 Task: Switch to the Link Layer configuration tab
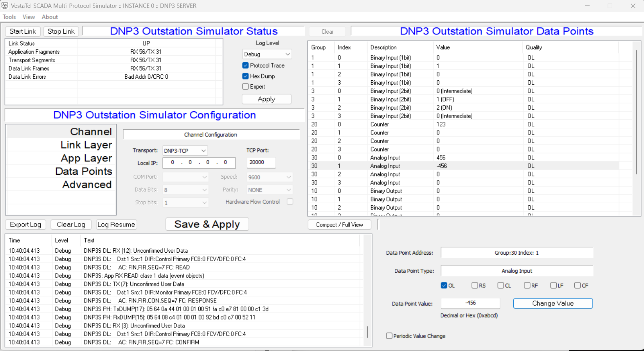point(86,145)
